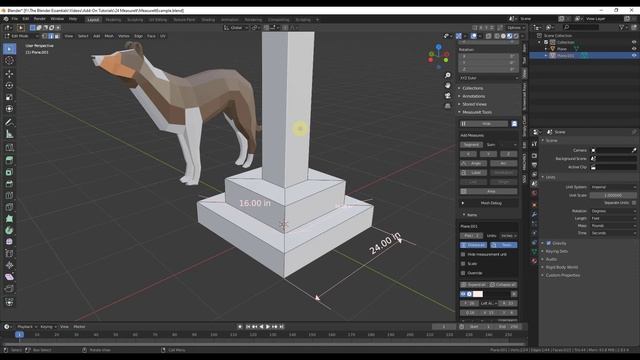The width and height of the screenshot is (640, 360).
Task: Select the 3D Cursor tool
Action: click(x=9, y=60)
